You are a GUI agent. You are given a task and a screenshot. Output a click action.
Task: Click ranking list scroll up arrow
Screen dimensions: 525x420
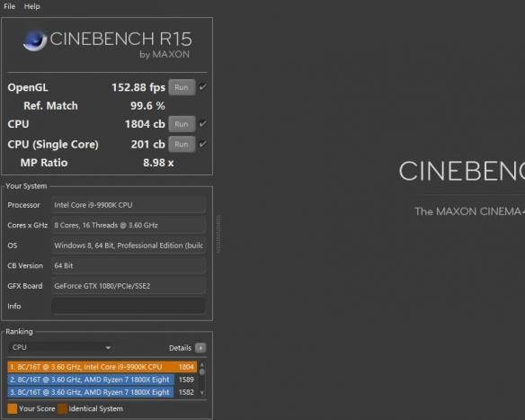(202, 364)
